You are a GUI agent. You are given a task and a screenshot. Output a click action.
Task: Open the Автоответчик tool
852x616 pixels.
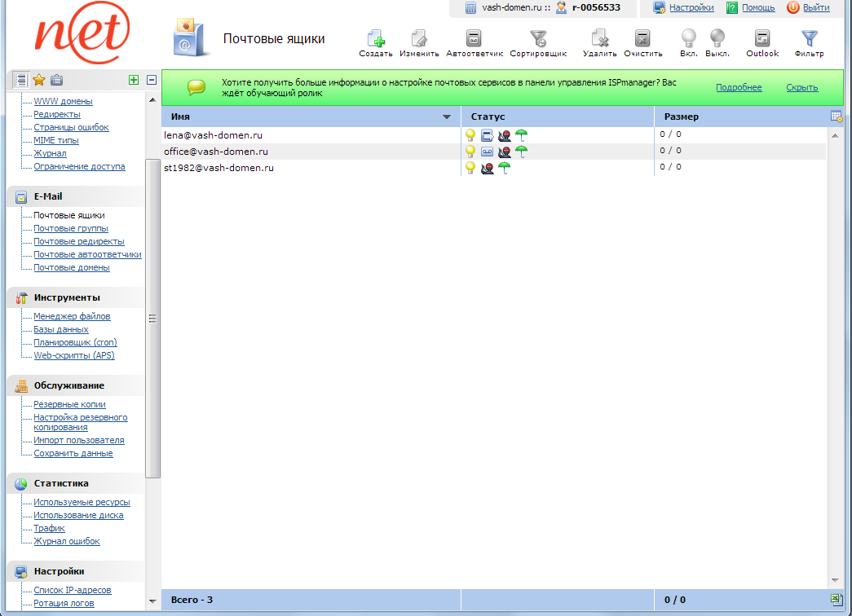[474, 39]
